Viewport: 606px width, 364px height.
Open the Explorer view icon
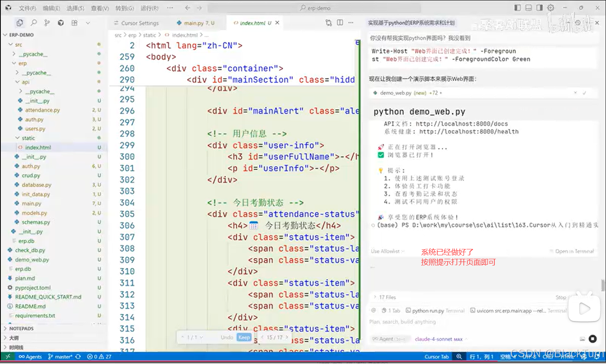click(x=20, y=23)
